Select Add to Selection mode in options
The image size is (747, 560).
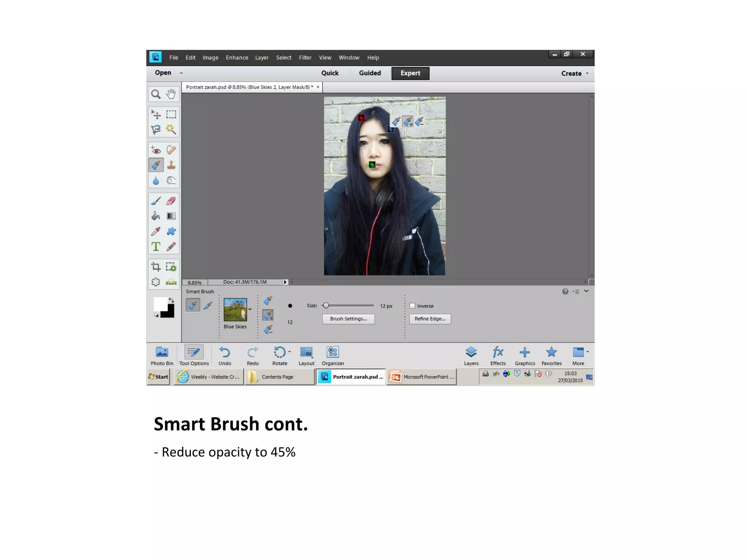point(268,315)
